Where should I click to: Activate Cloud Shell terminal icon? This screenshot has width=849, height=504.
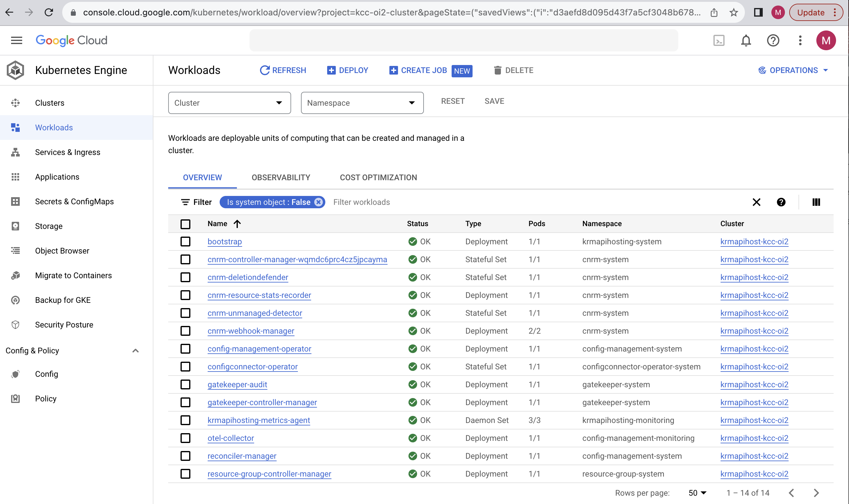point(719,40)
